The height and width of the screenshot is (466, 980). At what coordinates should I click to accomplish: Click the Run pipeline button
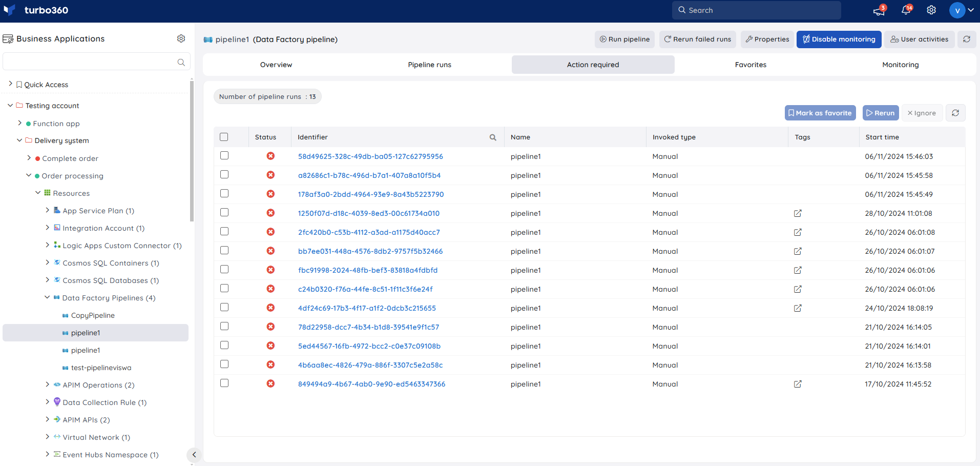coord(625,39)
